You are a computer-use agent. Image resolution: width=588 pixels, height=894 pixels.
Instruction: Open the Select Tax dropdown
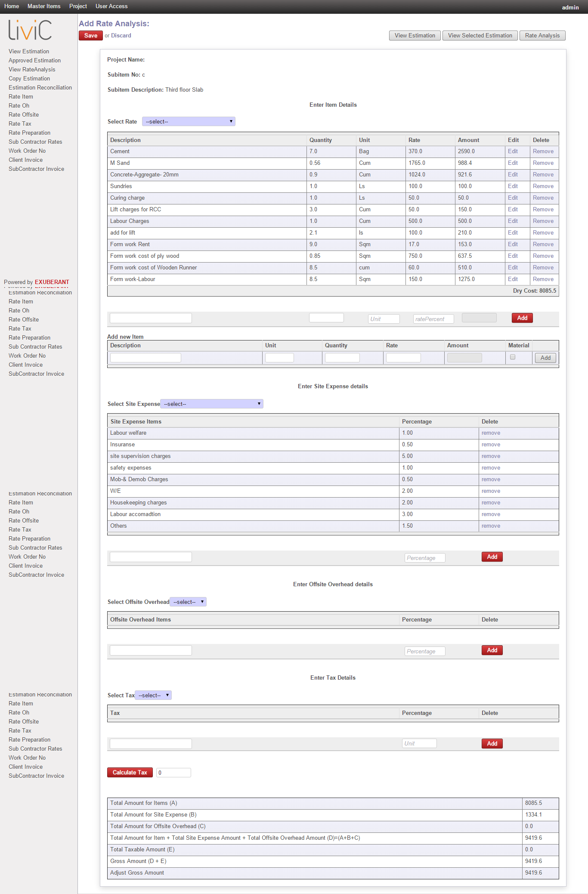click(x=153, y=695)
